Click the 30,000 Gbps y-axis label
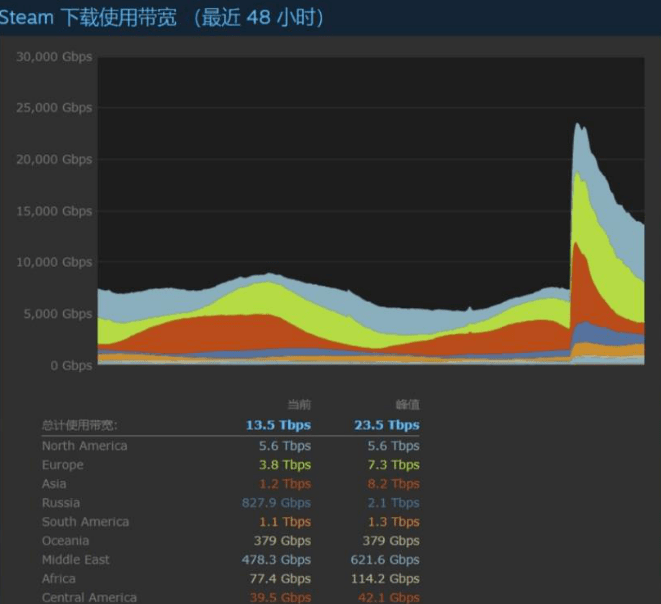Viewport: 661px width, 604px height. coord(54,57)
